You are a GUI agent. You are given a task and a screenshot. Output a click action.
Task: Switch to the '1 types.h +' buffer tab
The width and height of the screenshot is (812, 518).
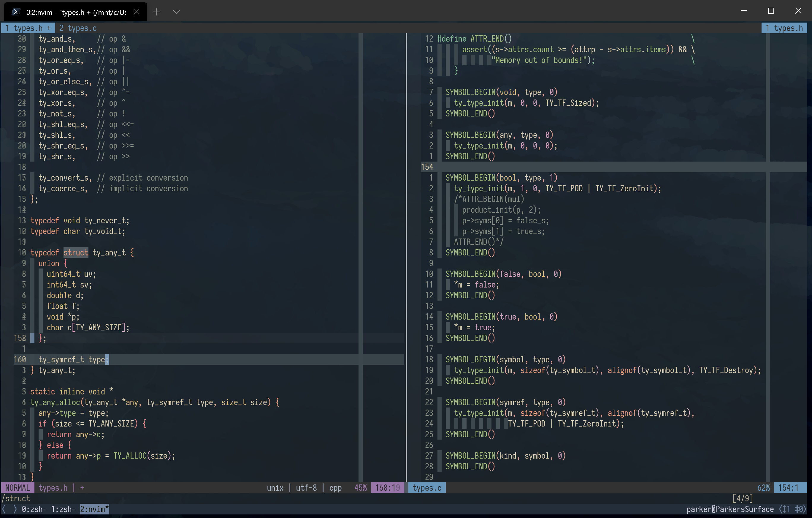[28, 28]
